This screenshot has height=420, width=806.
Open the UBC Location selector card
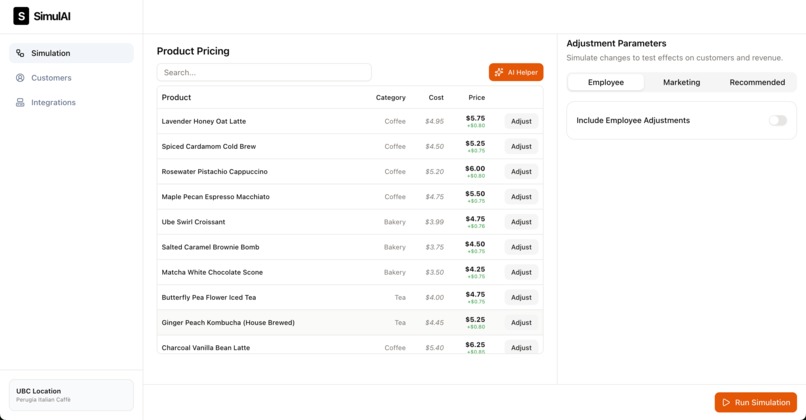coord(71,395)
